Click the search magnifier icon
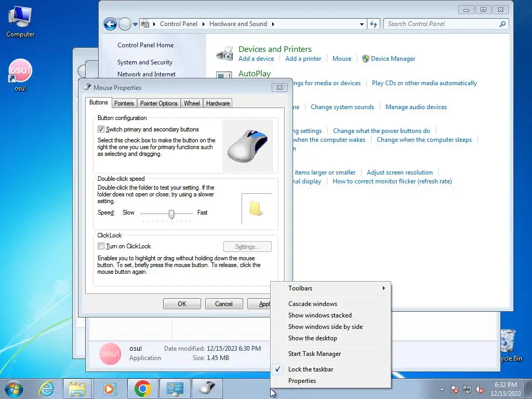532x399 pixels. [x=502, y=24]
